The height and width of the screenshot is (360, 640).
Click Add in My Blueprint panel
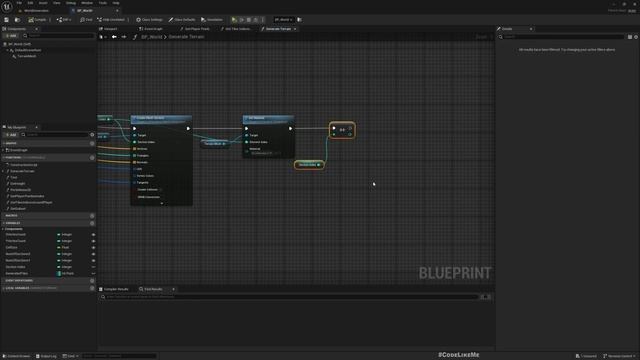[11, 135]
